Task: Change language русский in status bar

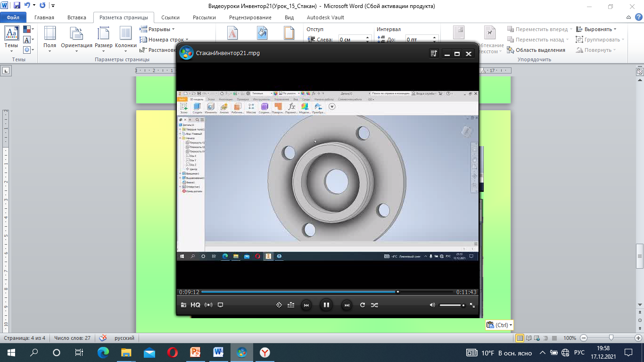Action: 124,338
